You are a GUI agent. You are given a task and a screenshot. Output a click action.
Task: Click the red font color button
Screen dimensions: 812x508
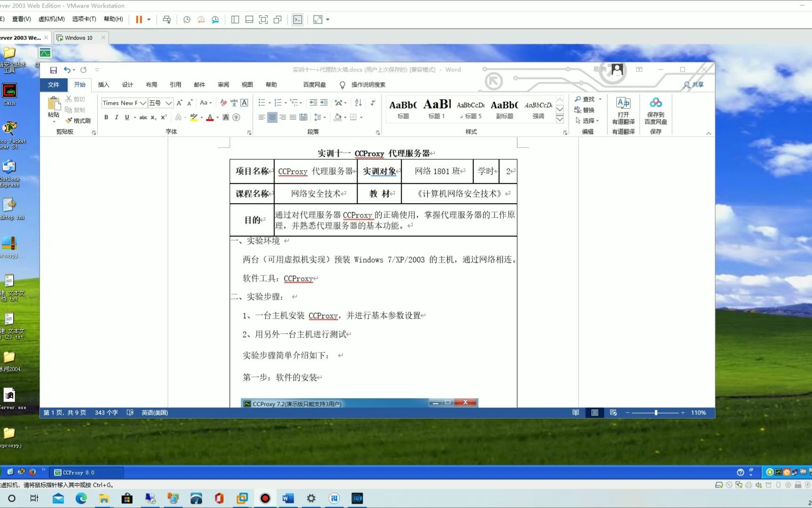(210, 118)
